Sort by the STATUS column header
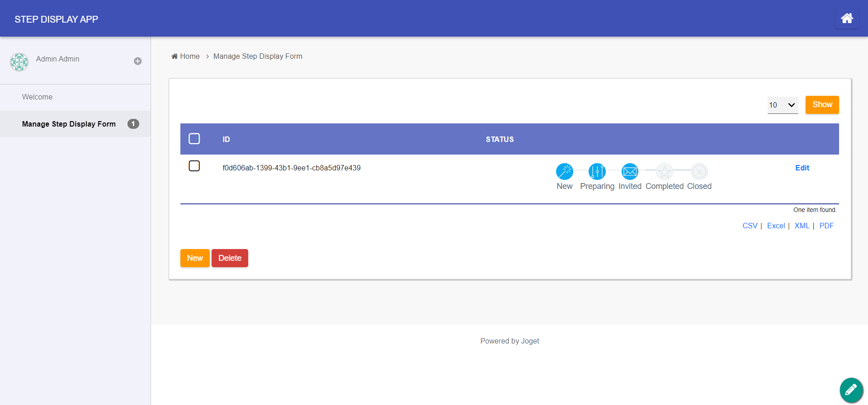 500,139
